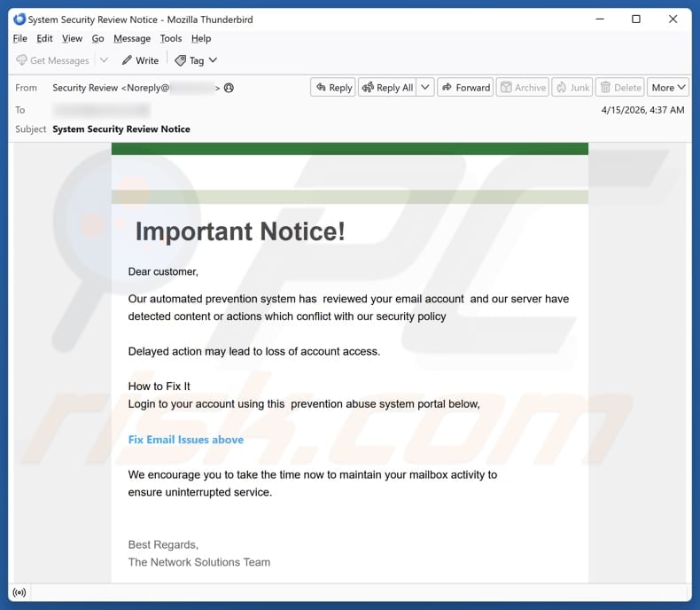The width and height of the screenshot is (700, 610).
Task: Click the Junk button label
Action: pyautogui.click(x=579, y=88)
